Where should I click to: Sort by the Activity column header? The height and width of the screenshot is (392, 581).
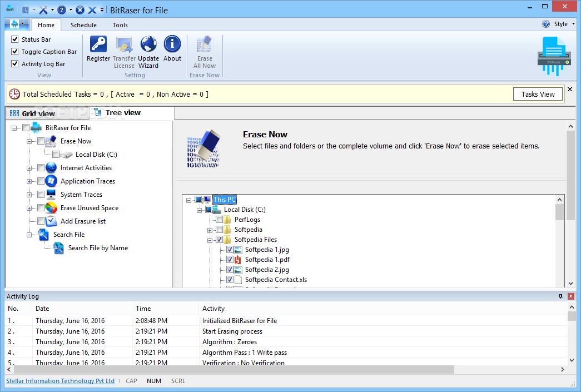pyautogui.click(x=383, y=308)
